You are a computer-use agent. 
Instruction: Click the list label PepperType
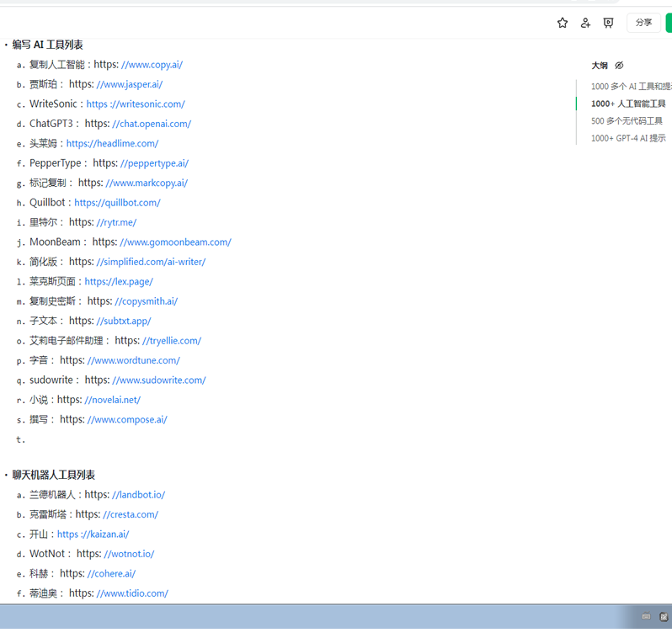[56, 163]
